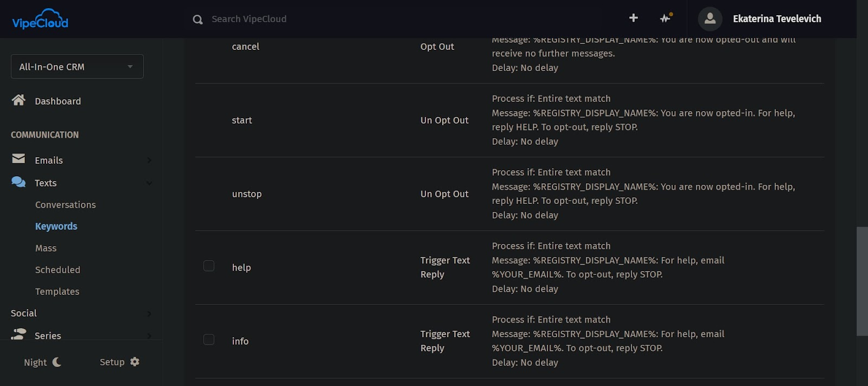Click the search magnifier icon
Viewport: 868px width, 386px height.
pos(198,20)
